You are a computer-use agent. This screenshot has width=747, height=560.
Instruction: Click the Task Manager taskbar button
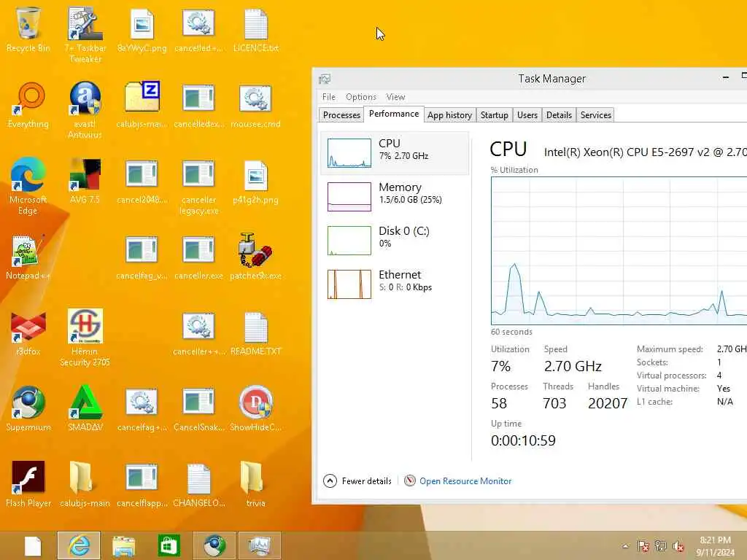[x=260, y=545]
